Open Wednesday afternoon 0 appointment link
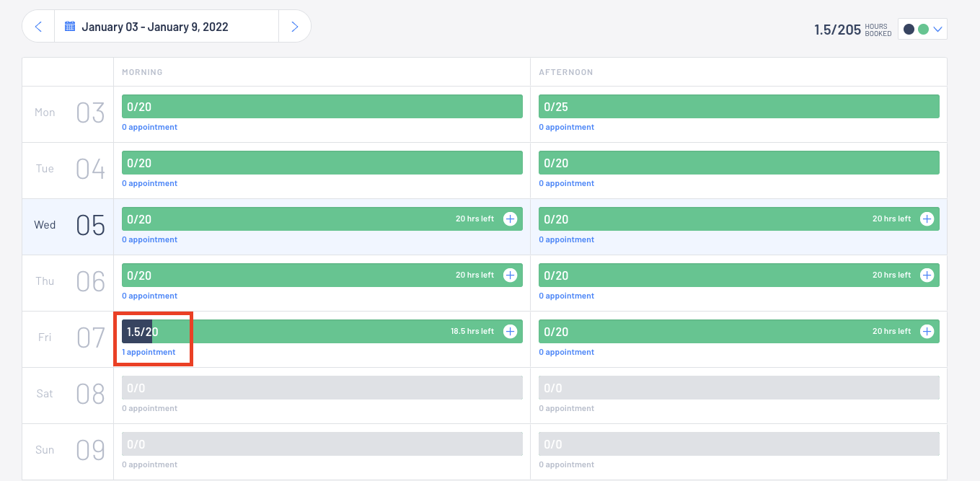 coord(566,239)
